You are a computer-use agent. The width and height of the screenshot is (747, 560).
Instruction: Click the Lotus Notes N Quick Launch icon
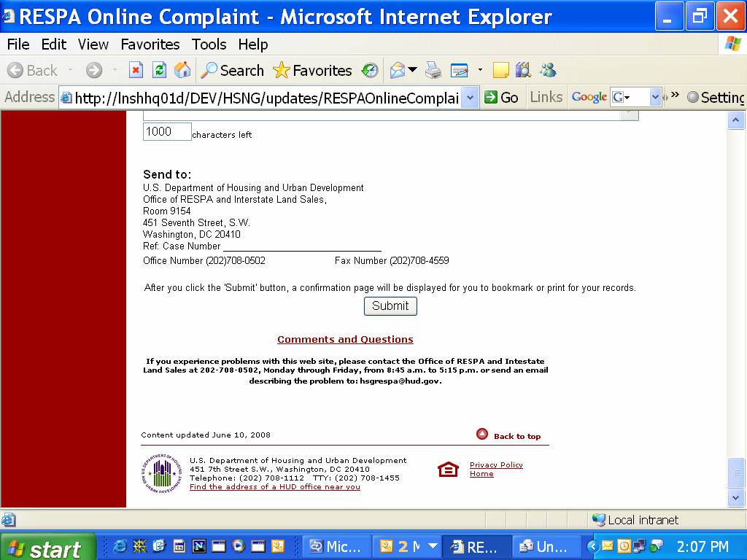198,546
